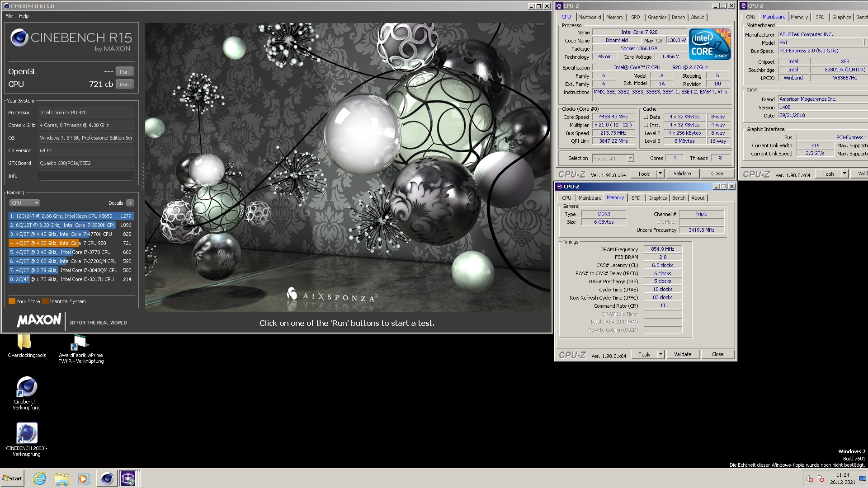Screen dimensions: 868x488
Task: Click Tools button in CPU window
Action: [644, 174]
